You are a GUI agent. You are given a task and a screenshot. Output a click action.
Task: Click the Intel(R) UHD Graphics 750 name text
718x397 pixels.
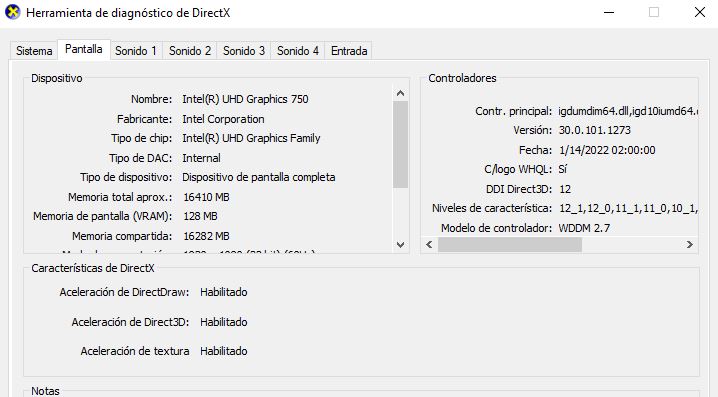(245, 99)
